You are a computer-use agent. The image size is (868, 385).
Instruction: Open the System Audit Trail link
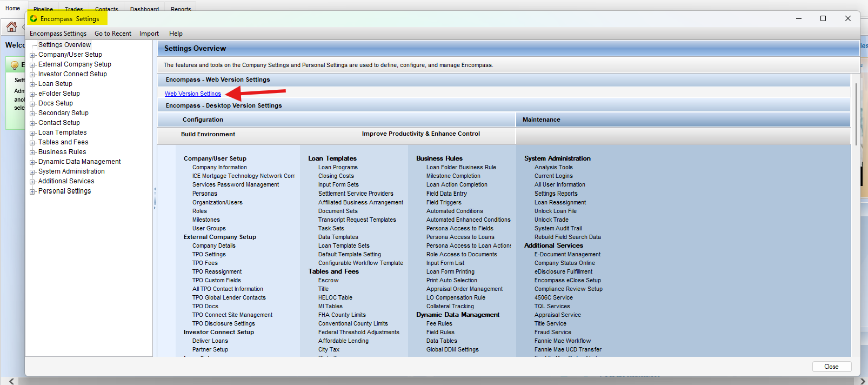[x=558, y=228]
